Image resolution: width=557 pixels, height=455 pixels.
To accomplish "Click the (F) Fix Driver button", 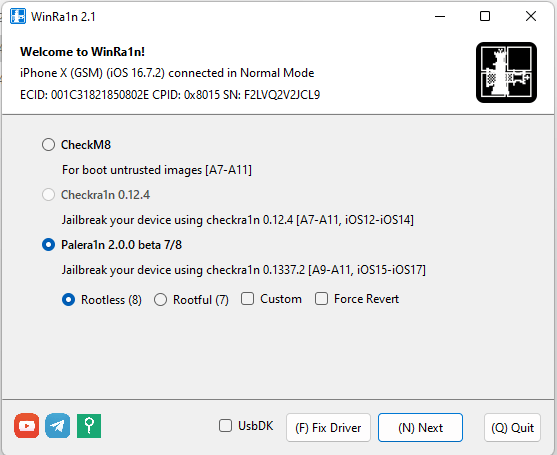I will tap(328, 428).
